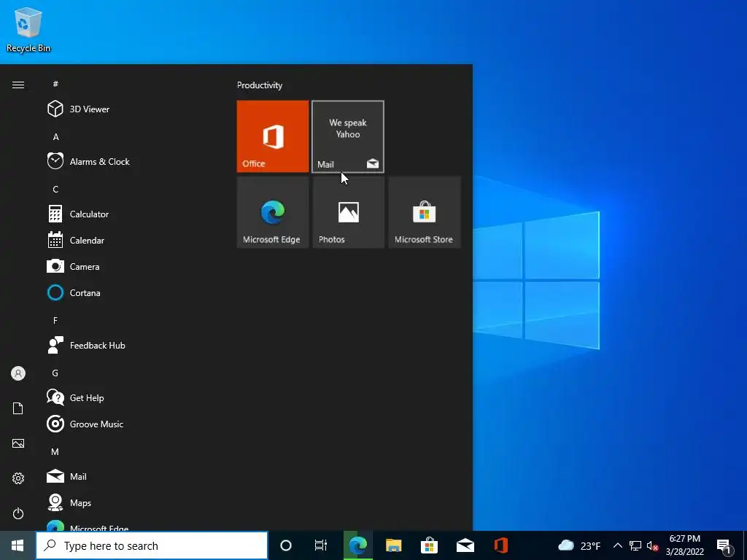Click the weather 23°F widget
Image resolution: width=747 pixels, height=560 pixels.
[579, 545]
